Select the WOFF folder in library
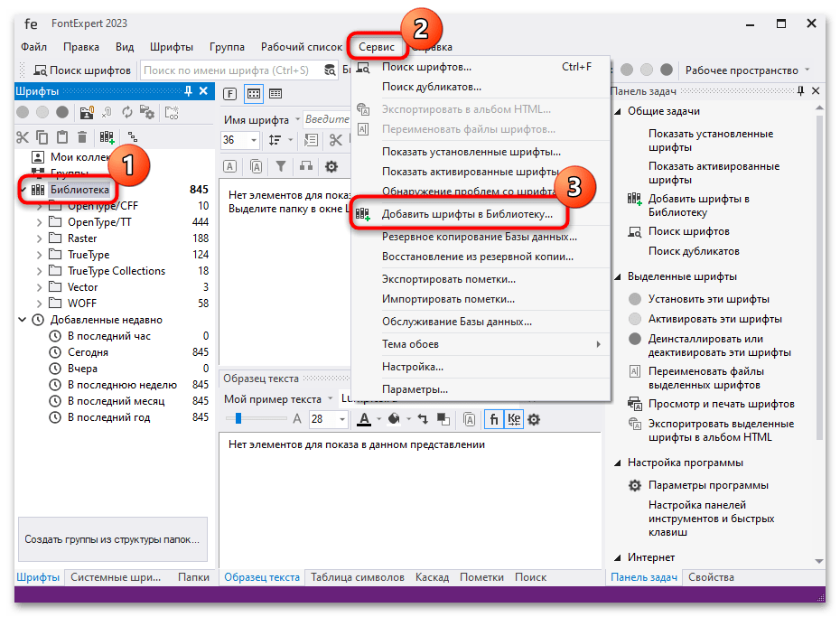The height and width of the screenshot is (617, 840). [x=82, y=304]
